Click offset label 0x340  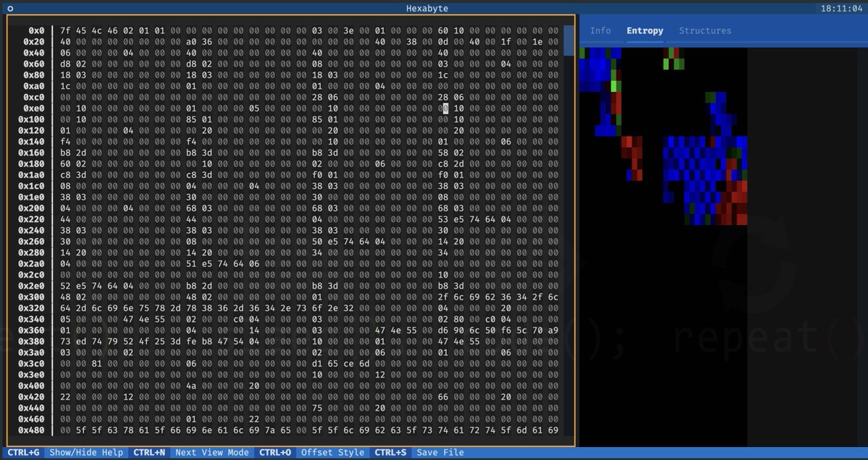click(31, 319)
